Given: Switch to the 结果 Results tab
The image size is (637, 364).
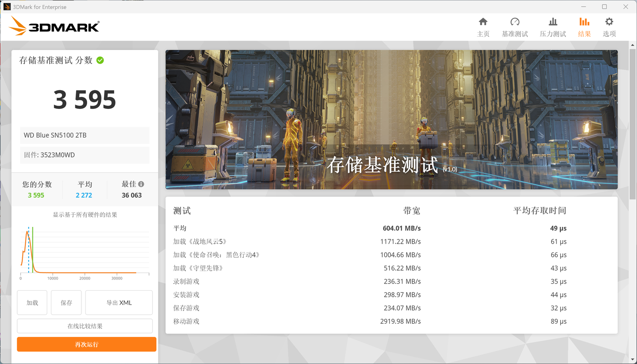Looking at the screenshot, I should tap(584, 27).
